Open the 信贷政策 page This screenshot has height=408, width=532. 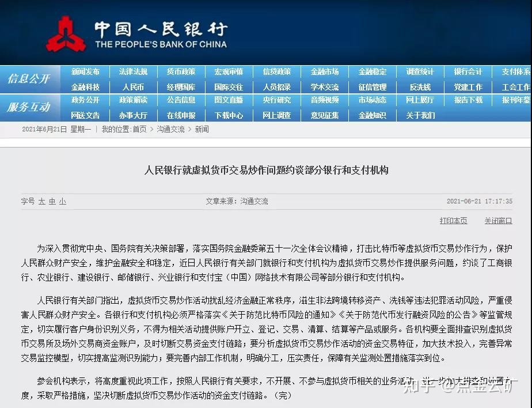tap(276, 71)
